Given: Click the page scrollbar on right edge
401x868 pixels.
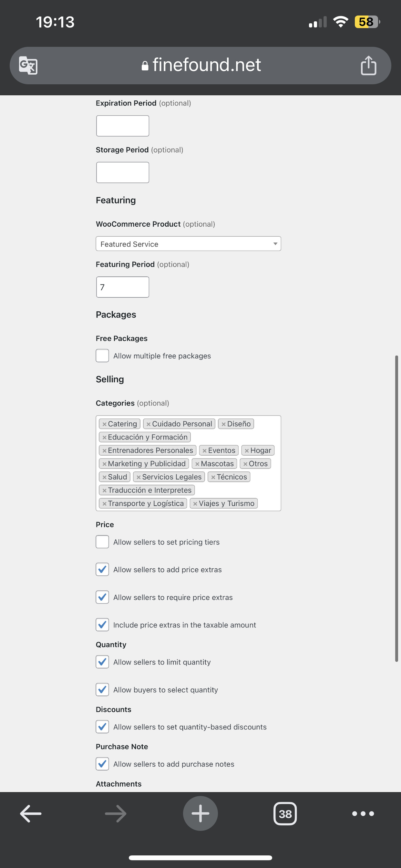Looking at the screenshot, I should (x=396, y=509).
